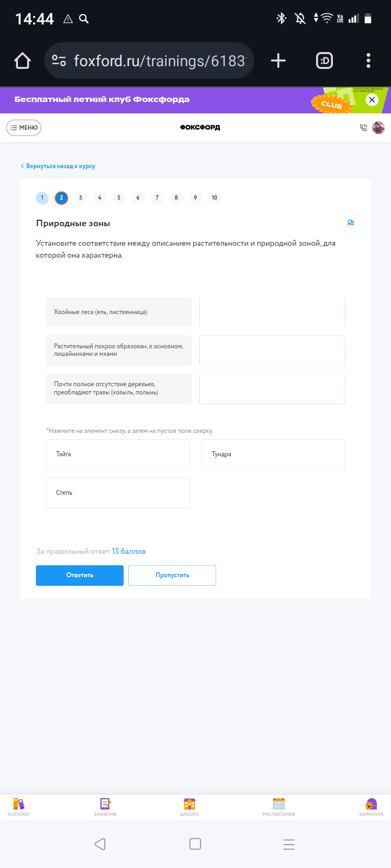Tap the browser home icon
The image size is (391, 868).
pyautogui.click(x=22, y=61)
